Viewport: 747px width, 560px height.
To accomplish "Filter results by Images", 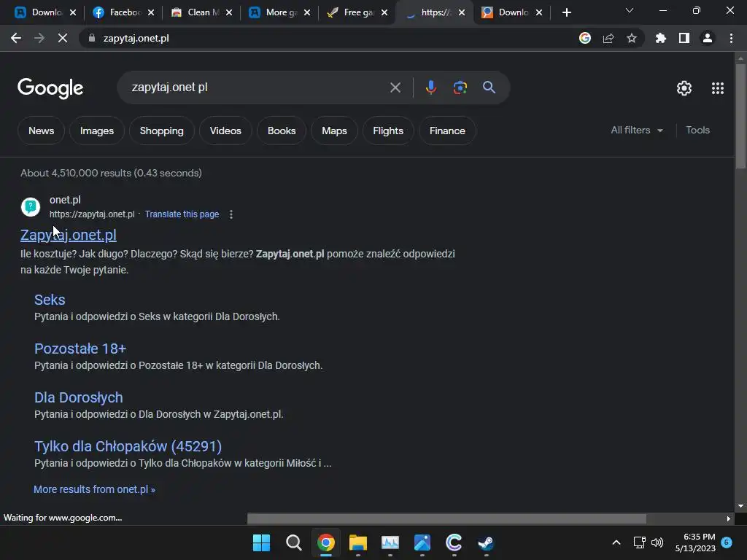I will coord(97,131).
